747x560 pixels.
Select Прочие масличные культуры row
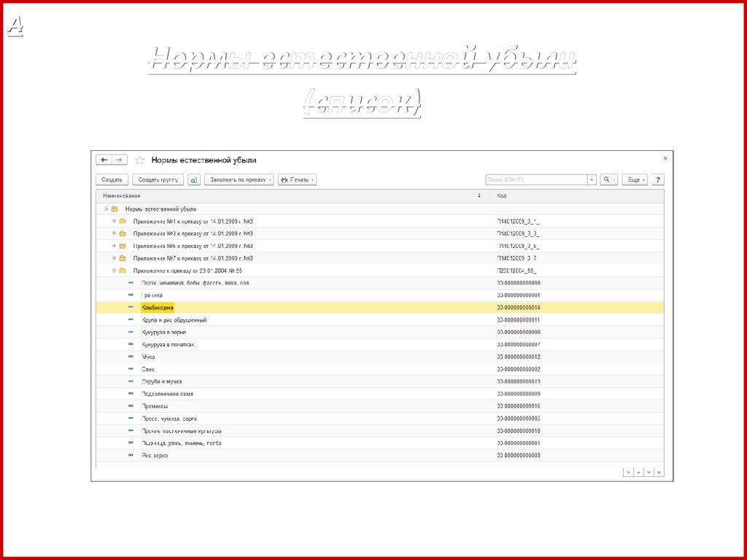[x=379, y=431]
